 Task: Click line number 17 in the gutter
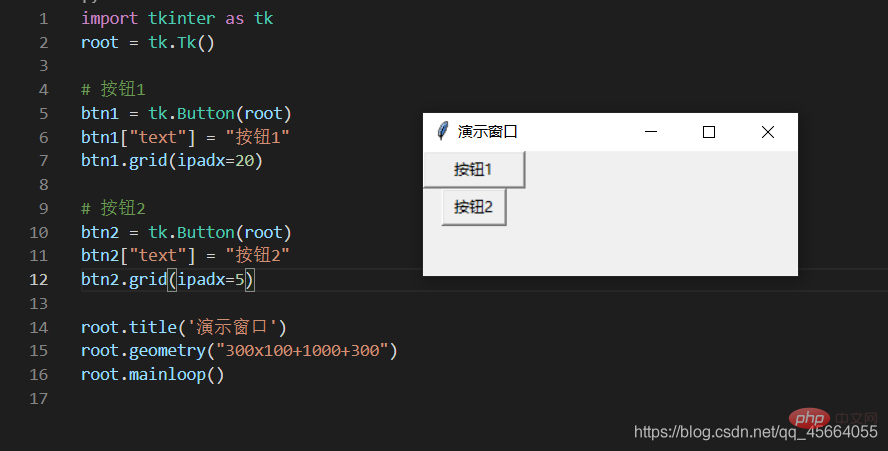coord(39,398)
